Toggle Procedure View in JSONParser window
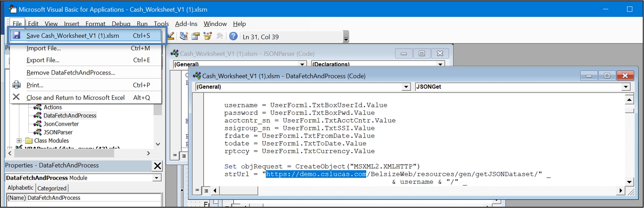The width and height of the screenshot is (644, 208). pos(175,156)
